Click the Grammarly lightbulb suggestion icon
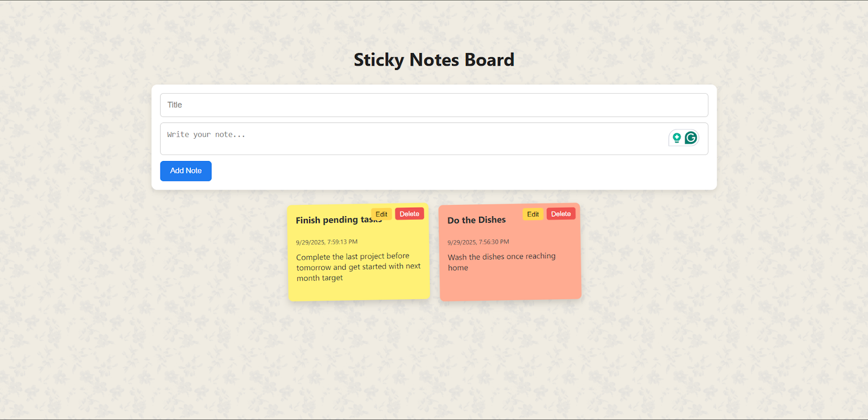Screen dimensions: 868x420 (676, 138)
